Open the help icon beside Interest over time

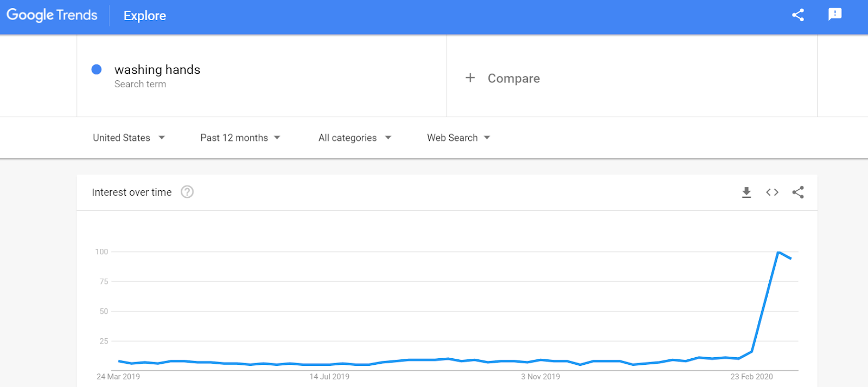point(187,192)
